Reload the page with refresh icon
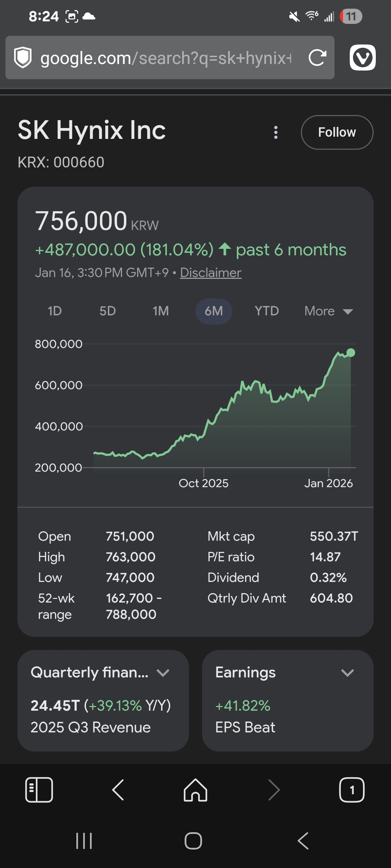The image size is (391, 868). pos(318,58)
